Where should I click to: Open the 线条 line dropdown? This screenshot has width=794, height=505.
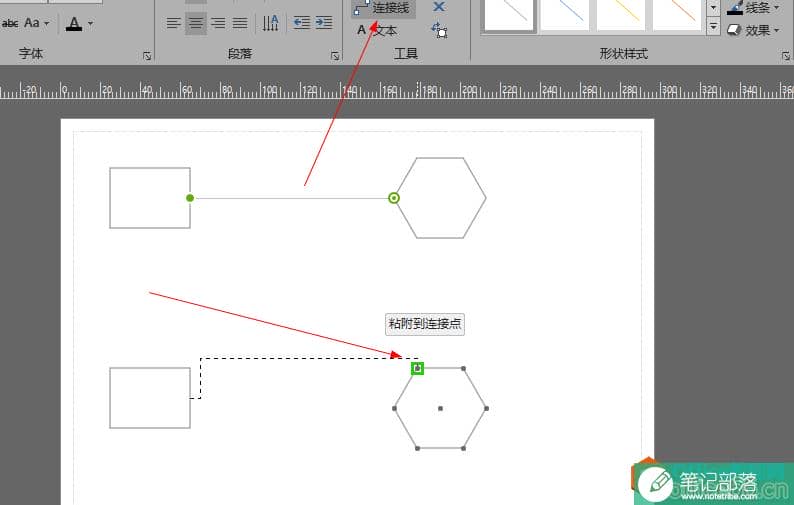pyautogui.click(x=753, y=8)
